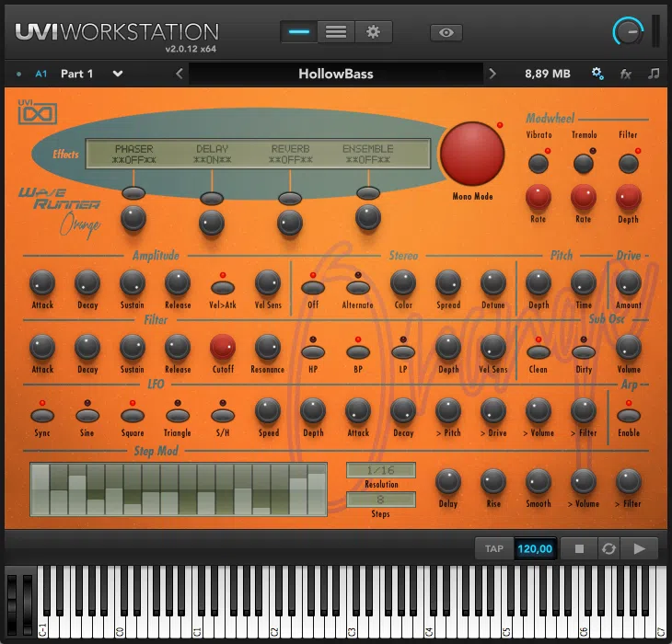
Task: Expand the Part 1 dropdown
Action: [x=117, y=74]
